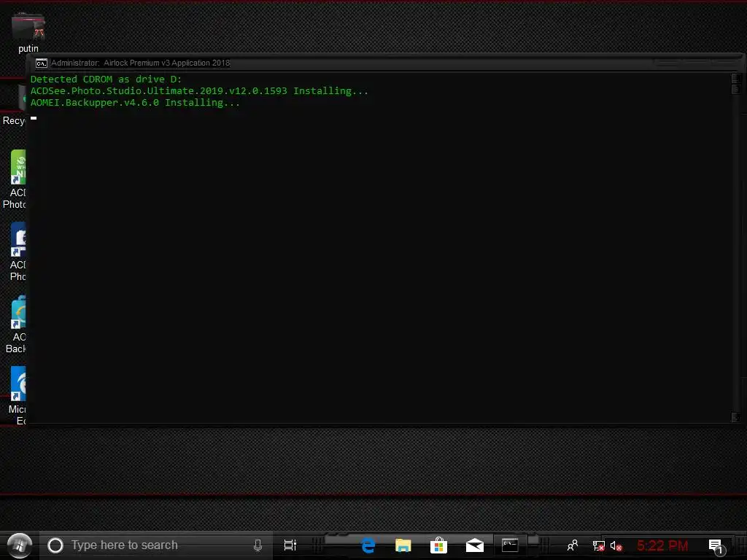
Task: Open the AOMEI Backupper desktop shortcut
Action: 16,324
